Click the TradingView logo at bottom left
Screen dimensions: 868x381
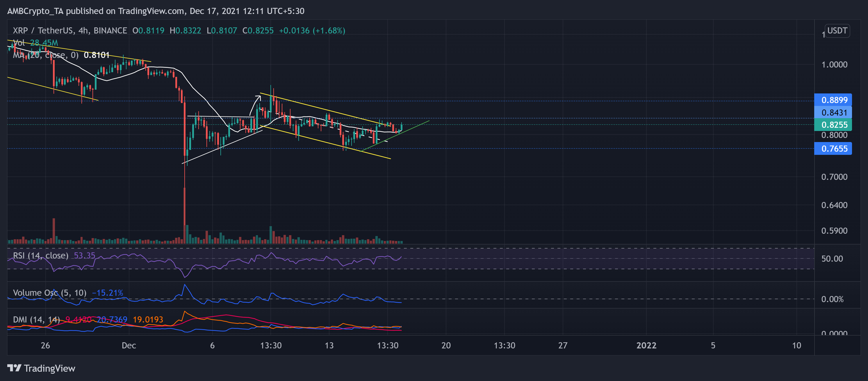coord(41,368)
